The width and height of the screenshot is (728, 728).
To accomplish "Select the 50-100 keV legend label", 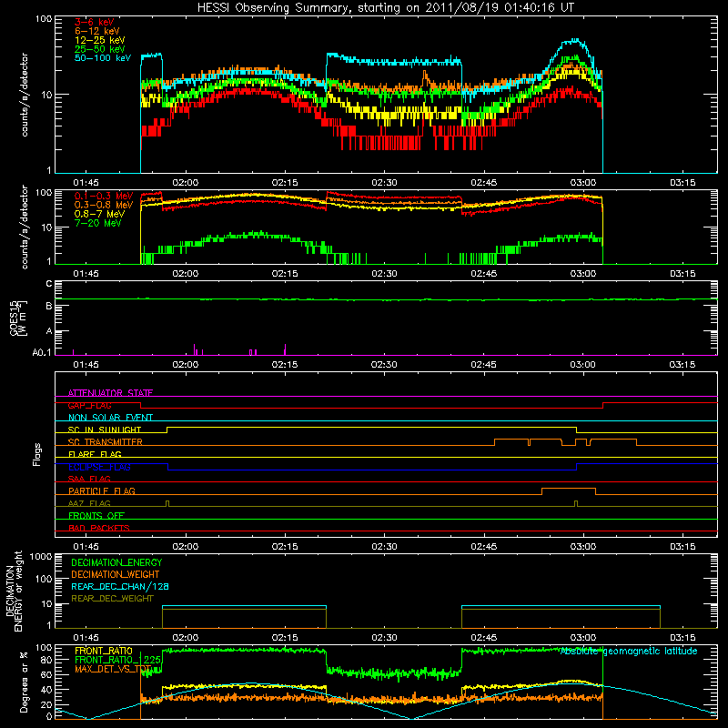I will tap(102, 58).
